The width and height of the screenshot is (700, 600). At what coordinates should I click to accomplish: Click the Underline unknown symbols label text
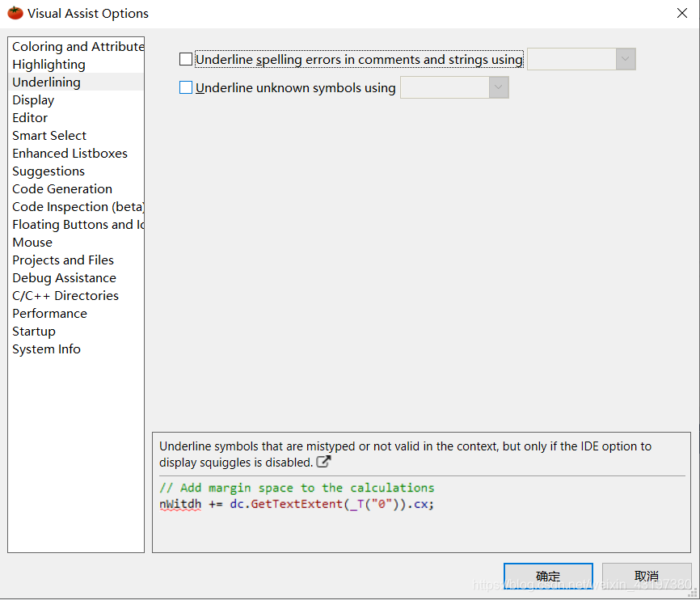pyautogui.click(x=296, y=88)
